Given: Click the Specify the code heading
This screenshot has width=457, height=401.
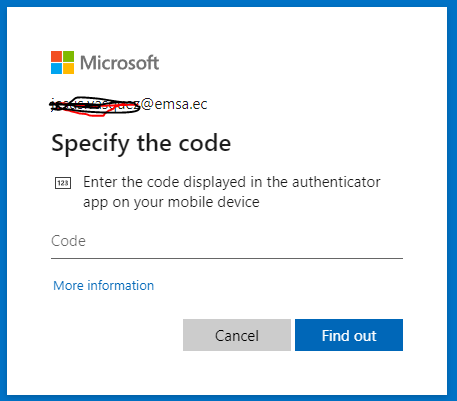Looking at the screenshot, I should coord(141,143).
